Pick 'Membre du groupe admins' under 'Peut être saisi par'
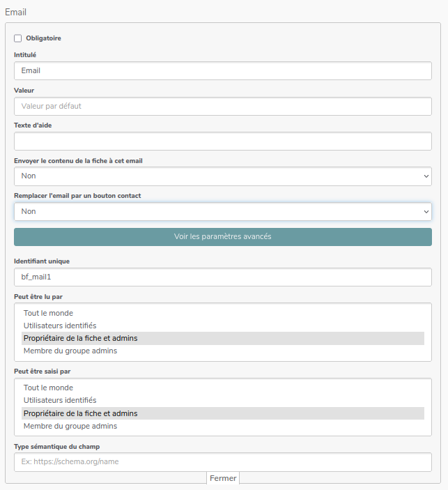Image resolution: width=448 pixels, height=490 pixels. 70,426
